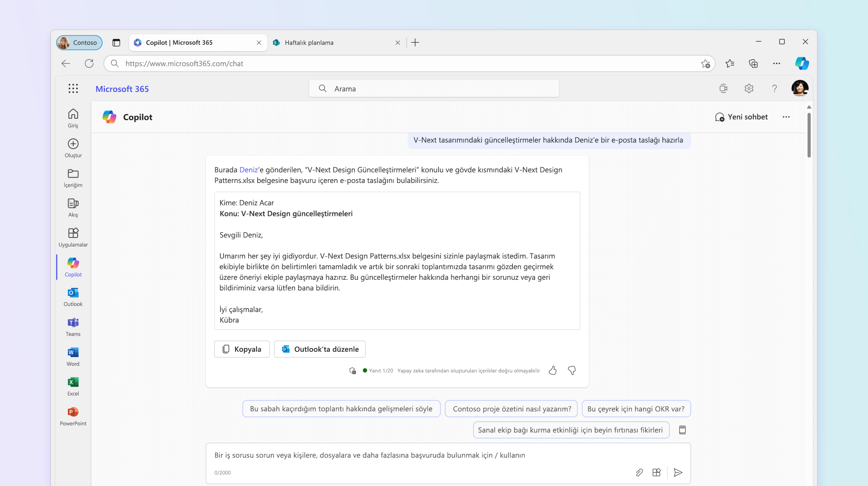868x486 pixels.
Task: Launch Teams from the sidebar
Action: click(73, 327)
